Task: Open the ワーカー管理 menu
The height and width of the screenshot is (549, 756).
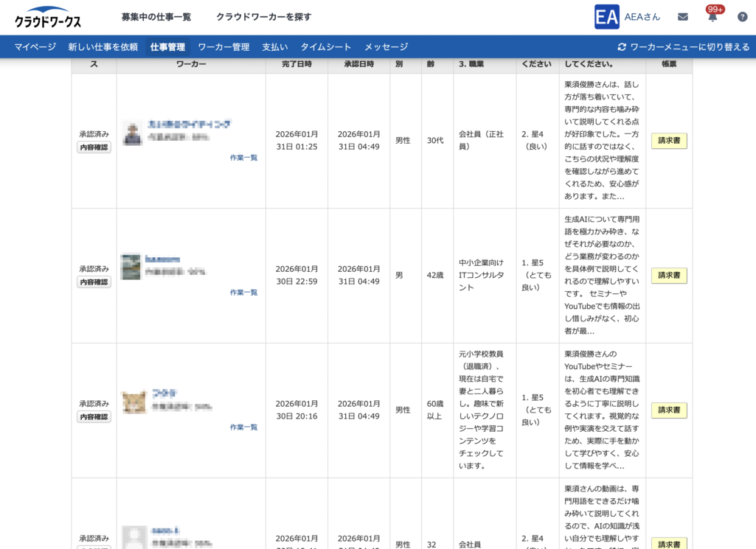Action: pos(223,47)
